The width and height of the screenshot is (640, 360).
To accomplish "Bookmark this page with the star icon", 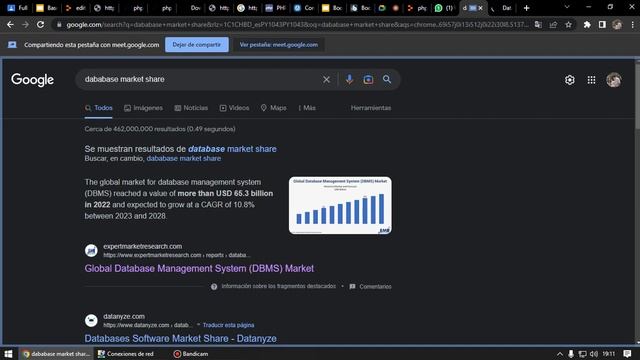I will coord(568,25).
